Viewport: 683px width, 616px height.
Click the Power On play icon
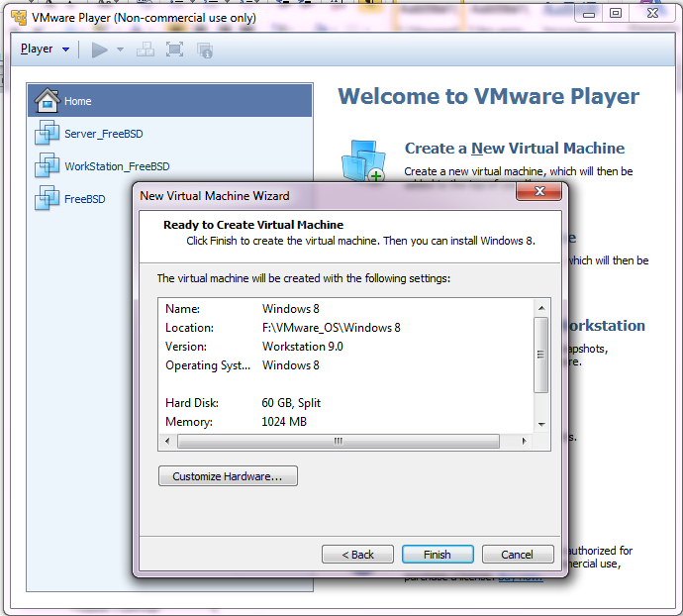point(100,50)
